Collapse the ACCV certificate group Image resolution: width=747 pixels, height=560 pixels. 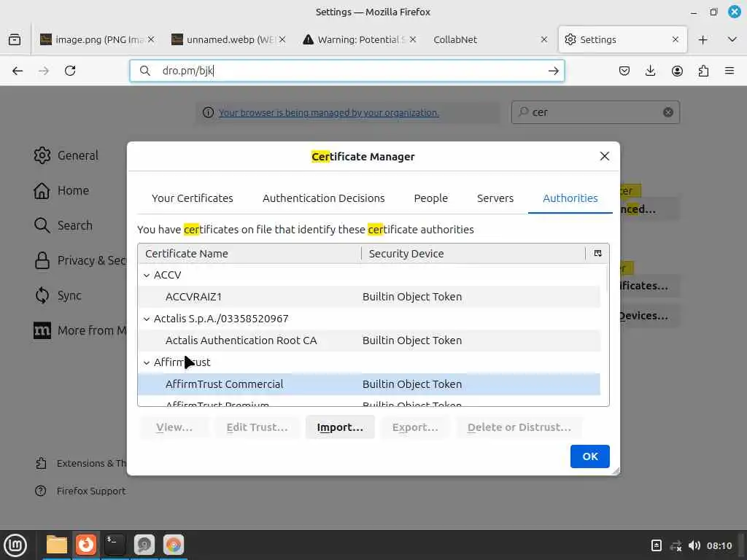(x=147, y=275)
